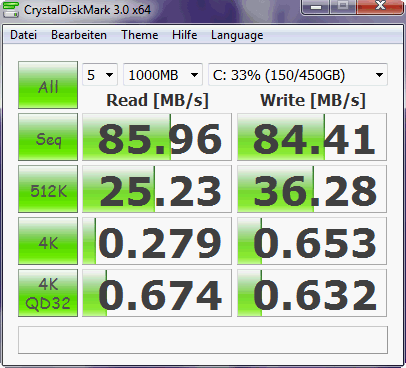Run the 4K benchmark test
This screenshot has width=406, height=368.
[48, 241]
